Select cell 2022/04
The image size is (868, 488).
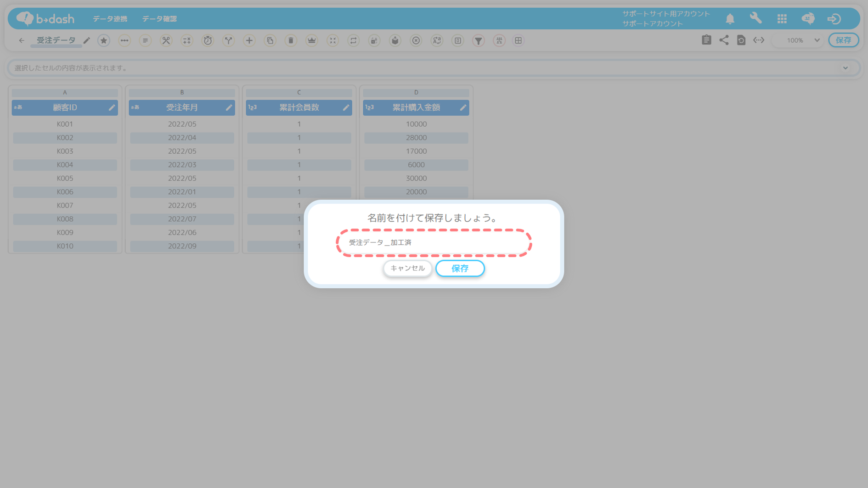click(182, 138)
